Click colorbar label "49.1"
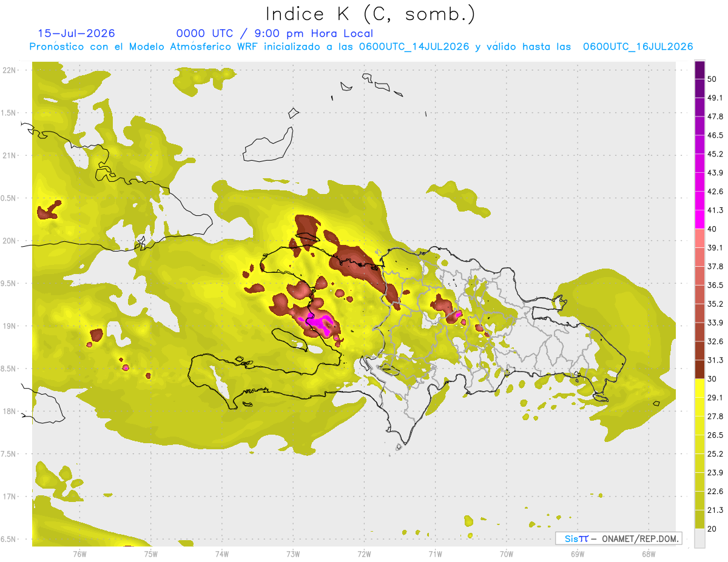The height and width of the screenshot is (562, 728). 715,98
